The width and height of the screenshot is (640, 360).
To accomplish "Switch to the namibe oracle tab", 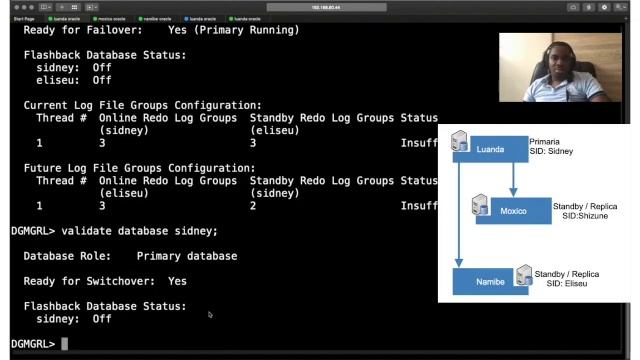I will click(155, 19).
